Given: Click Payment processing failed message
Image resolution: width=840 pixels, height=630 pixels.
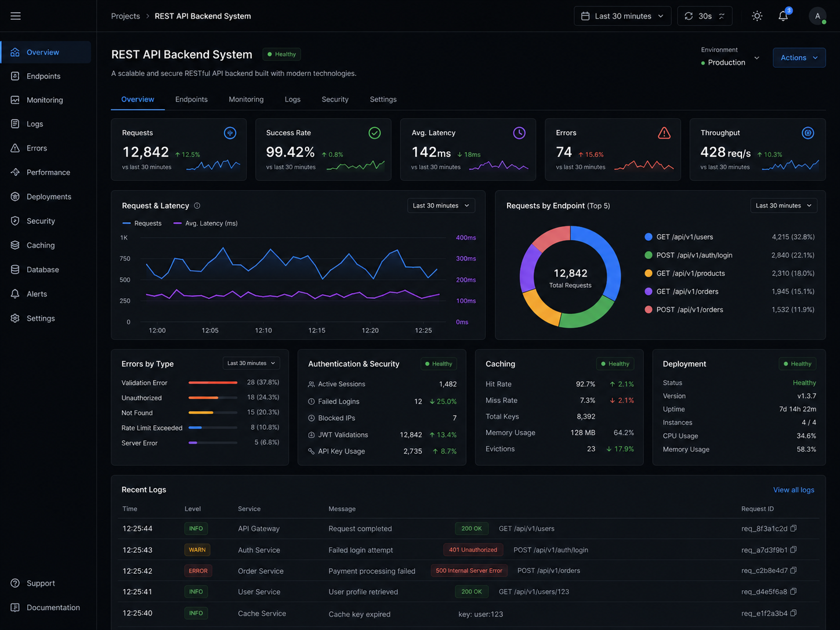Looking at the screenshot, I should click(372, 571).
